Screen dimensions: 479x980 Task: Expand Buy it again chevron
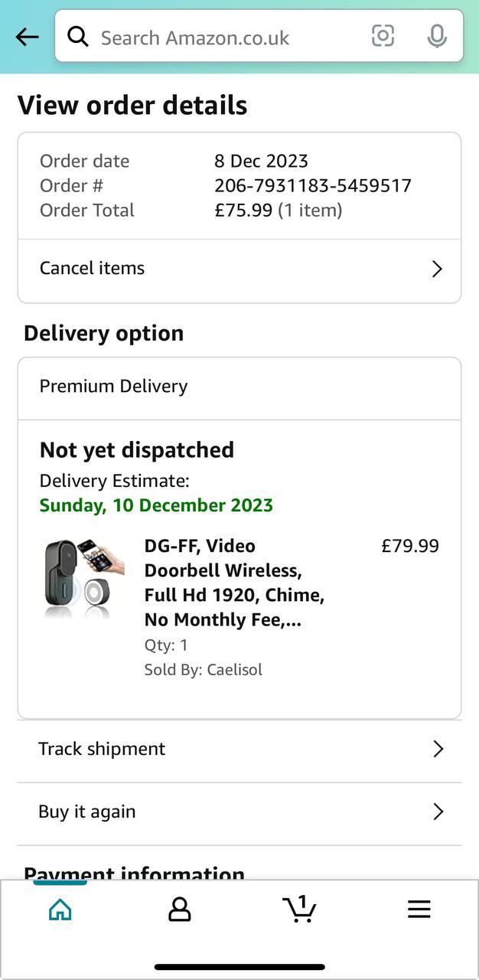coord(438,812)
